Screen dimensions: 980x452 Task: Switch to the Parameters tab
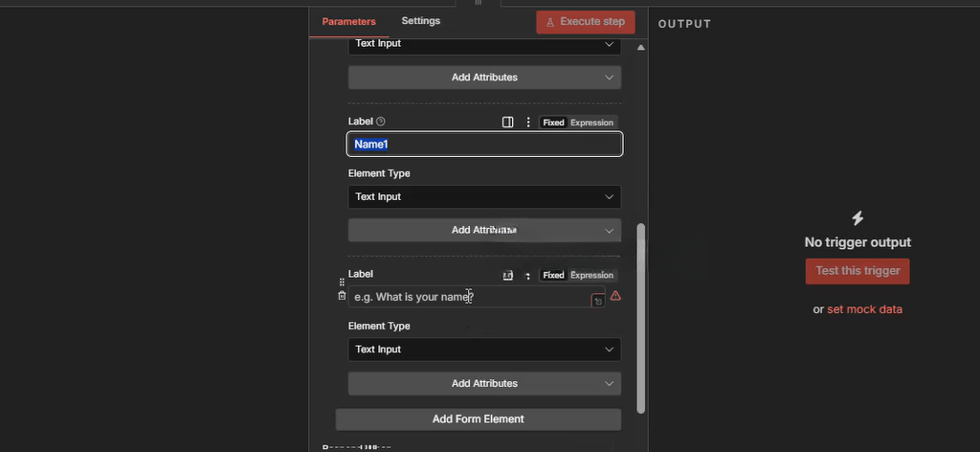[348, 21]
